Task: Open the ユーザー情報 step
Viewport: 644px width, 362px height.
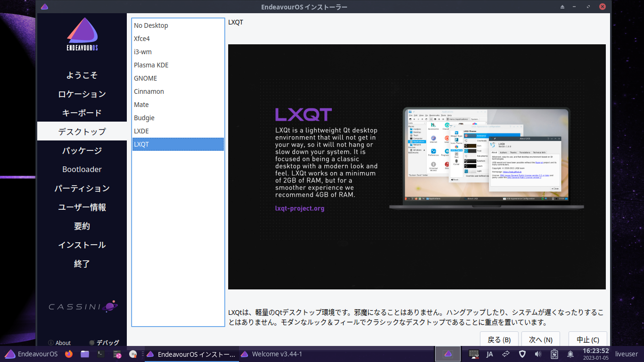Action: tap(82, 207)
